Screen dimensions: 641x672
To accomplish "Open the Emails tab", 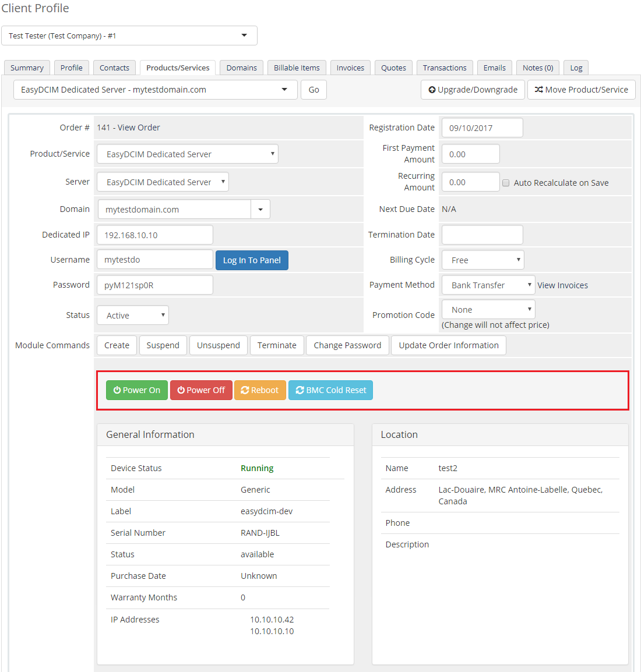I will 494,68.
